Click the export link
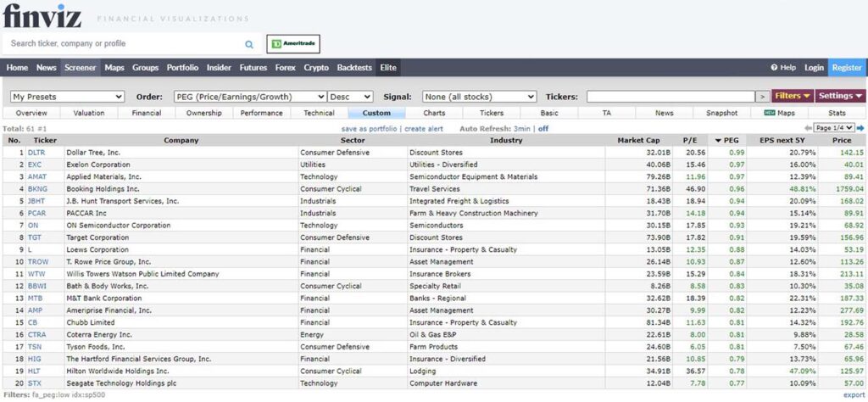 (854, 395)
